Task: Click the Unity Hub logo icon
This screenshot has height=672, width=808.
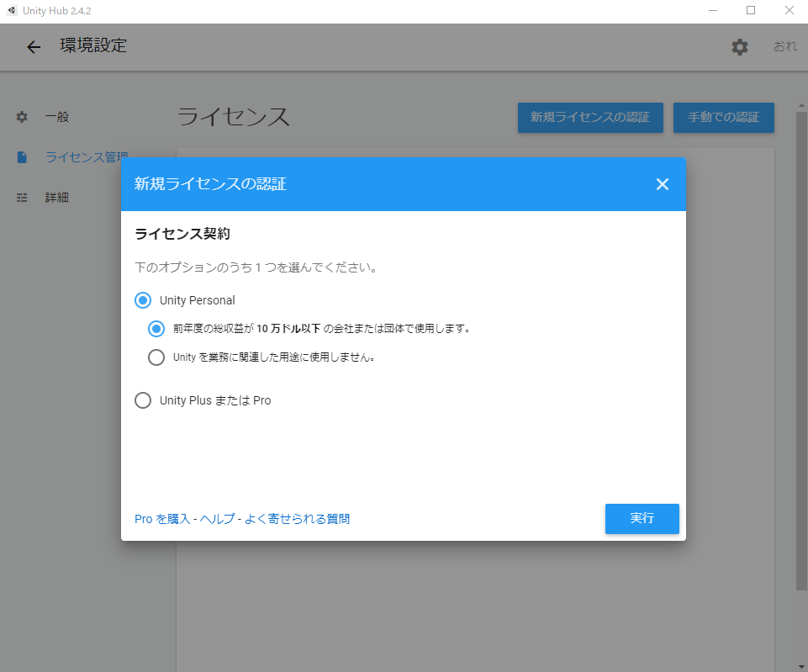Action: tap(11, 10)
